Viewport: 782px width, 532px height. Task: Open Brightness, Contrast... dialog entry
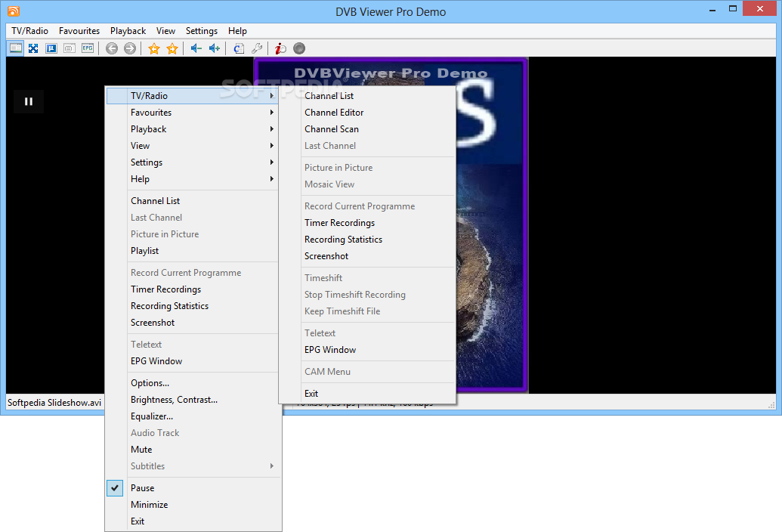point(193,400)
